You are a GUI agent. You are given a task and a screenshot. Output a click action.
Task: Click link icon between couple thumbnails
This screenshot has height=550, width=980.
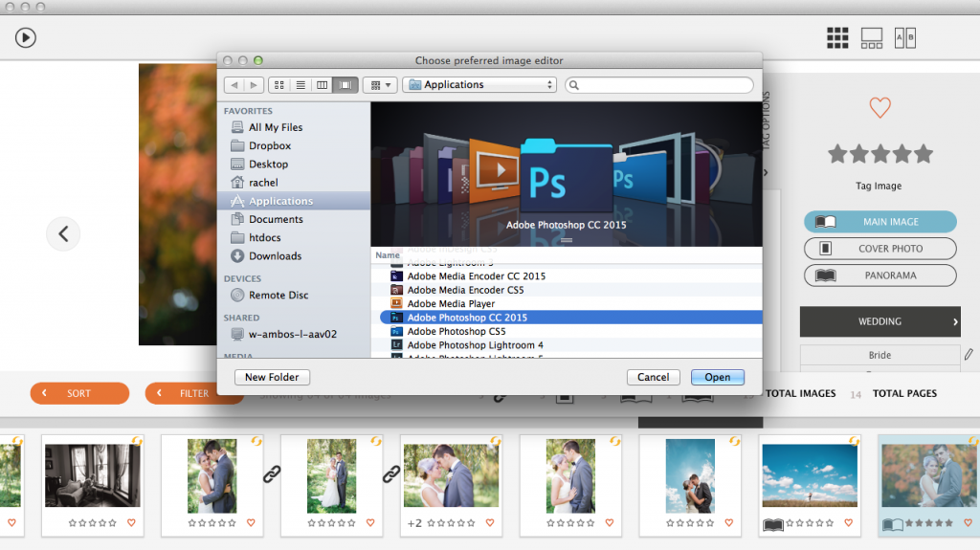click(x=272, y=475)
